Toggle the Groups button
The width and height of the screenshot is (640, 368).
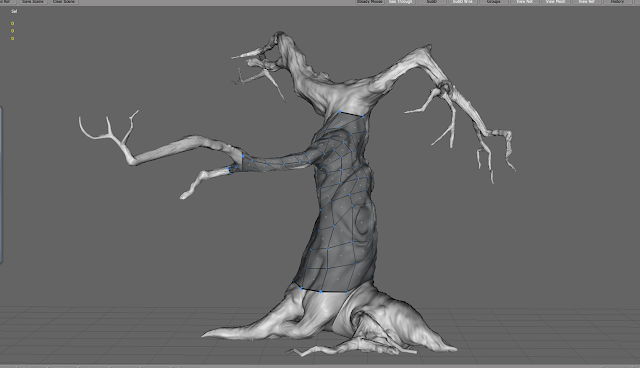click(493, 2)
